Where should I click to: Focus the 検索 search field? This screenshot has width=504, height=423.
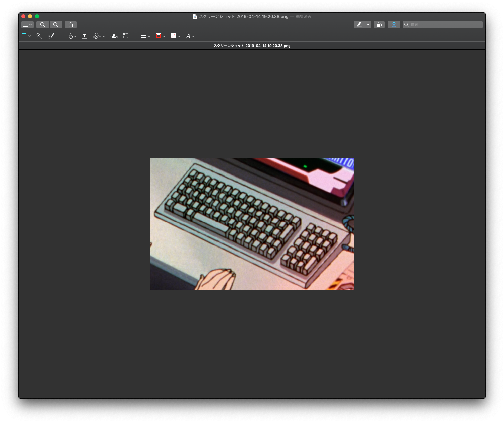(x=443, y=25)
